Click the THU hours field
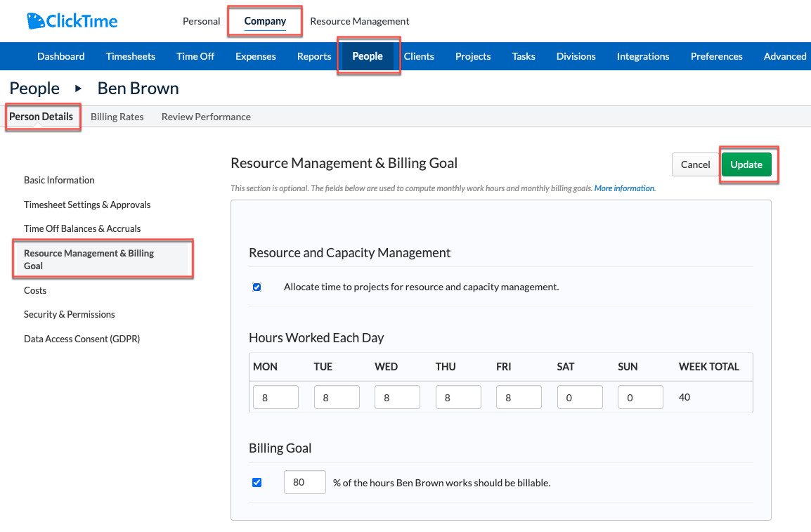Viewport: 811px width, 532px height. [x=458, y=397]
